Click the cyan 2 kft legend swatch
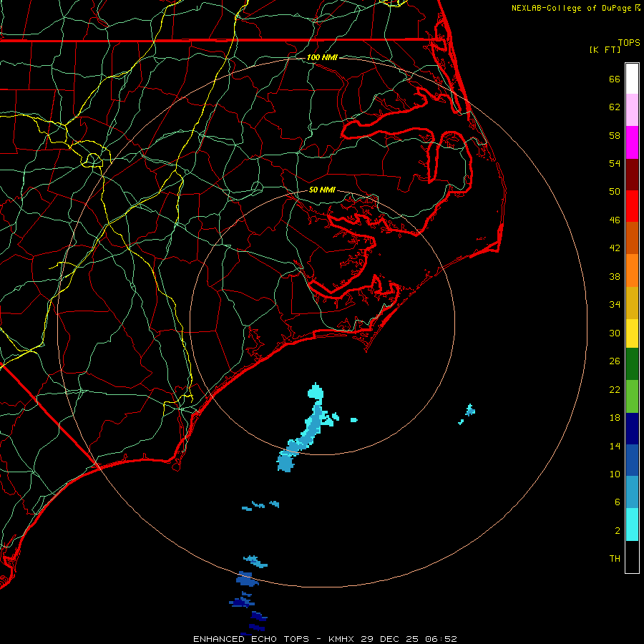The height and width of the screenshot is (644, 644). (x=632, y=525)
